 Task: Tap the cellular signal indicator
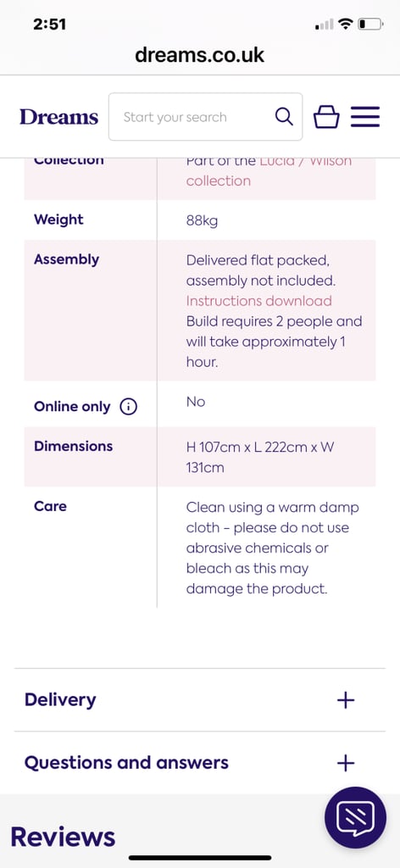pos(325,25)
